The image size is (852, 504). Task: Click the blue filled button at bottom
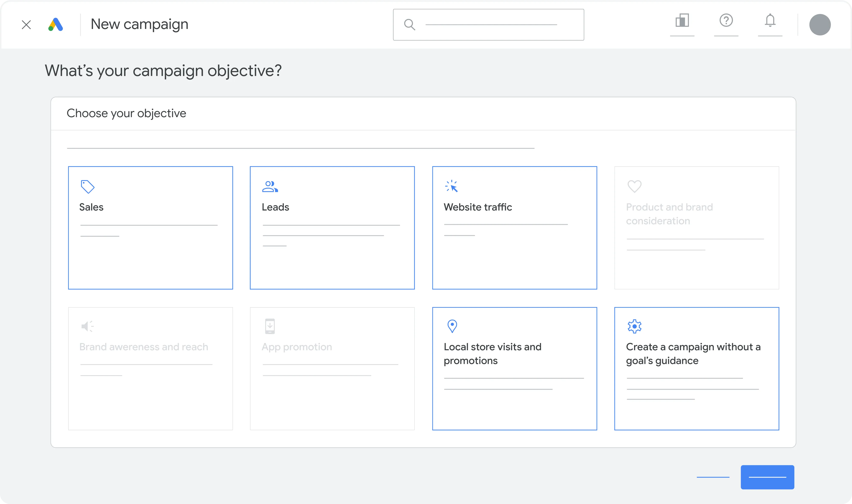point(767,477)
